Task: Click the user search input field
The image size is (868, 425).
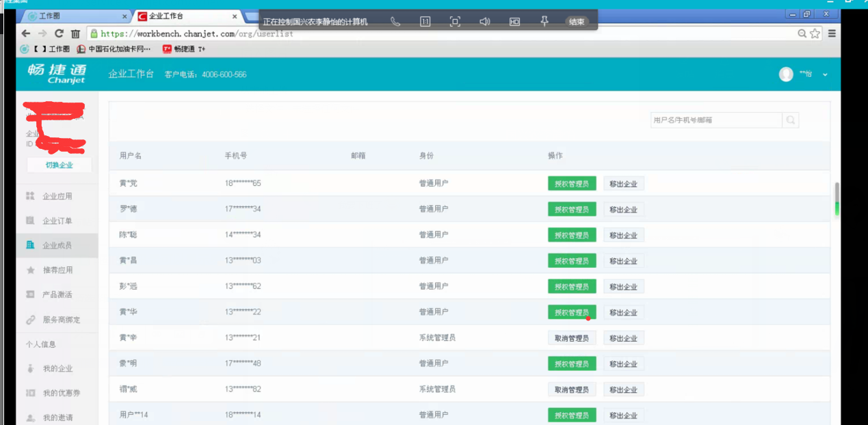Action: tap(716, 120)
